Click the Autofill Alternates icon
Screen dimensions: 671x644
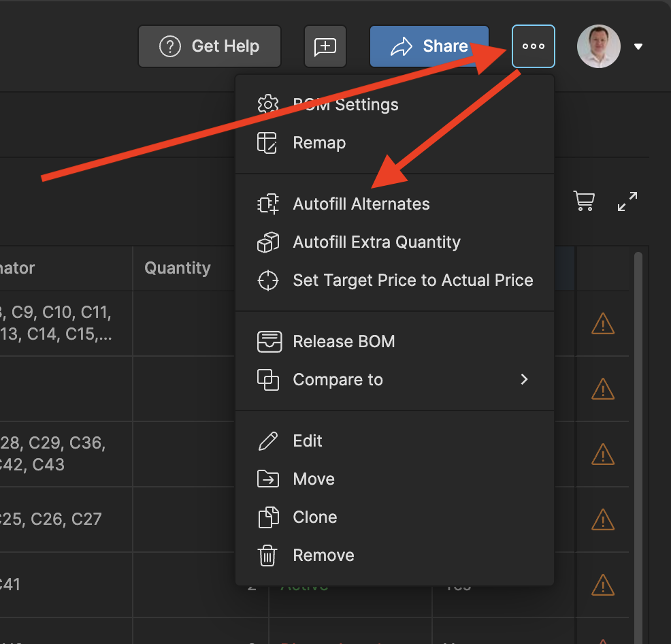tap(268, 204)
